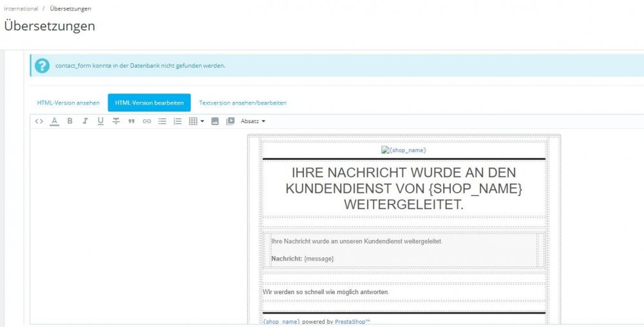Toggle strikethrough formatting

(x=116, y=121)
